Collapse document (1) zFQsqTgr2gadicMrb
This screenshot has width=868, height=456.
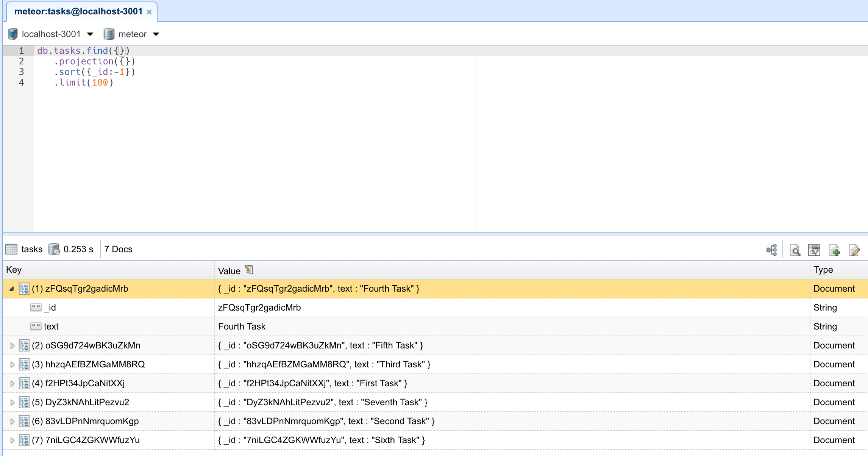[12, 289]
